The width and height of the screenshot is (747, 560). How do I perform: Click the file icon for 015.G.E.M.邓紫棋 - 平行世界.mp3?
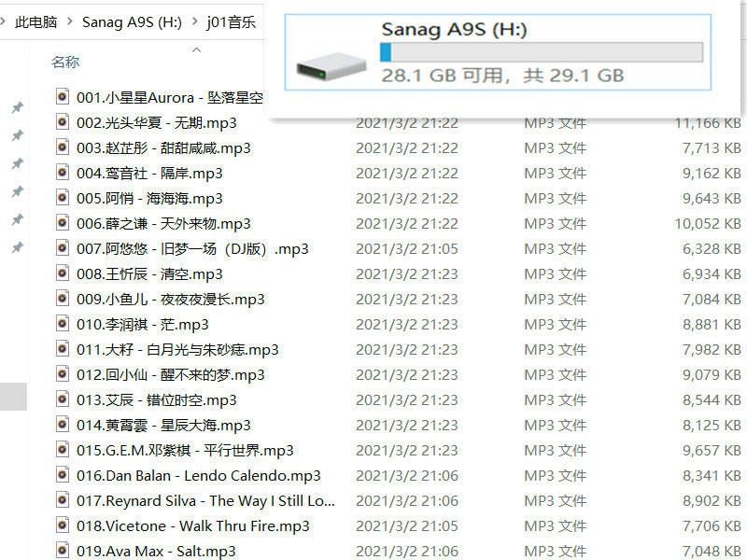62,450
